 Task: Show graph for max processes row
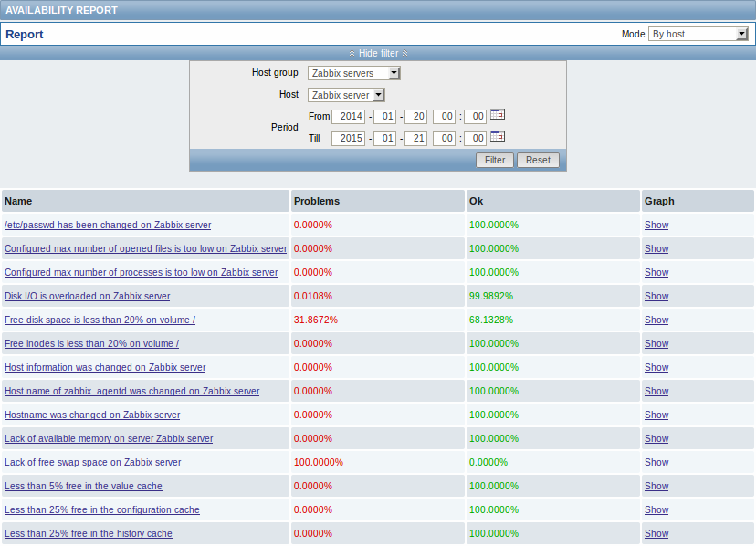(656, 272)
